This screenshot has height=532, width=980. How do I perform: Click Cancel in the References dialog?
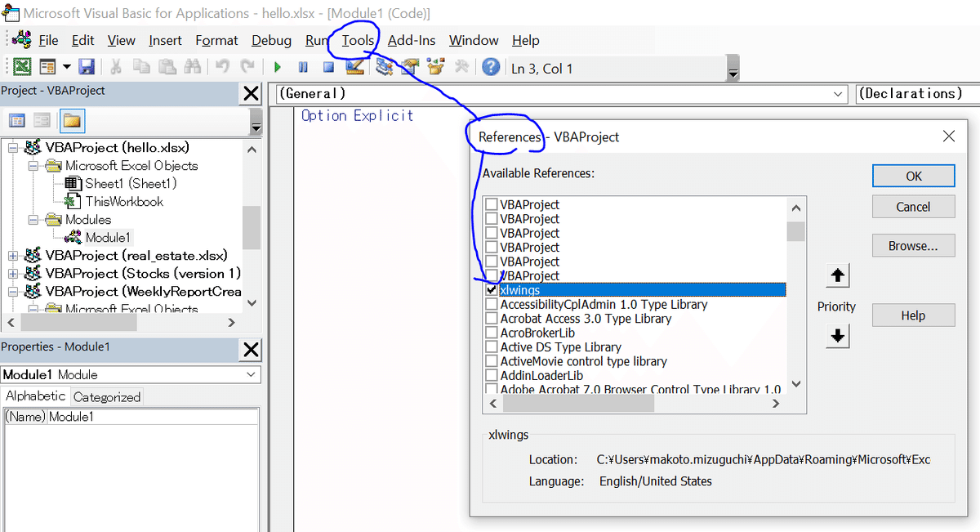(x=913, y=207)
